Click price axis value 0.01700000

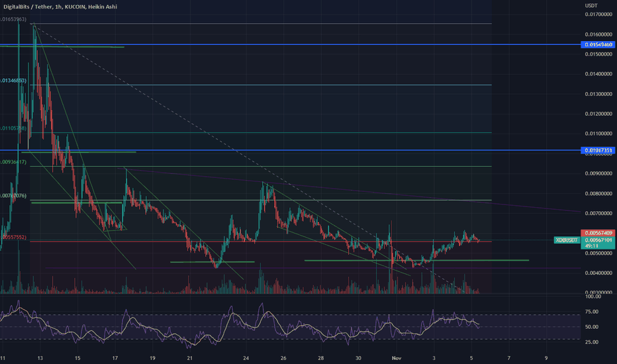(x=598, y=15)
